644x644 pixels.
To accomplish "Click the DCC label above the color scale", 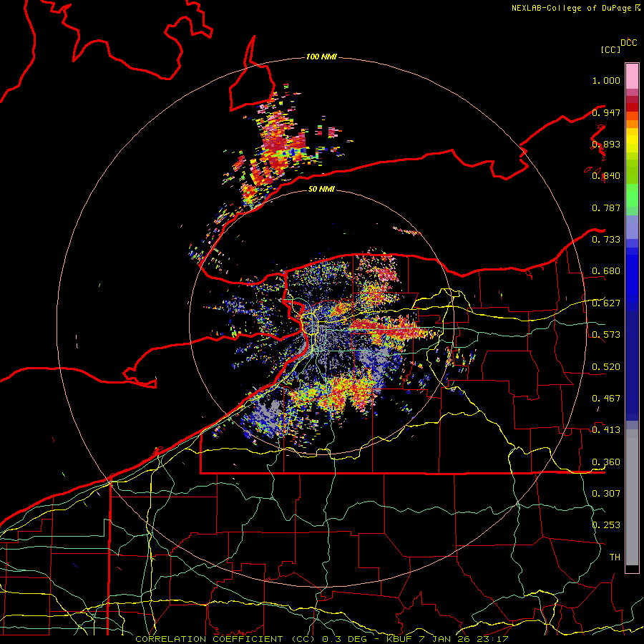I will pyautogui.click(x=629, y=43).
